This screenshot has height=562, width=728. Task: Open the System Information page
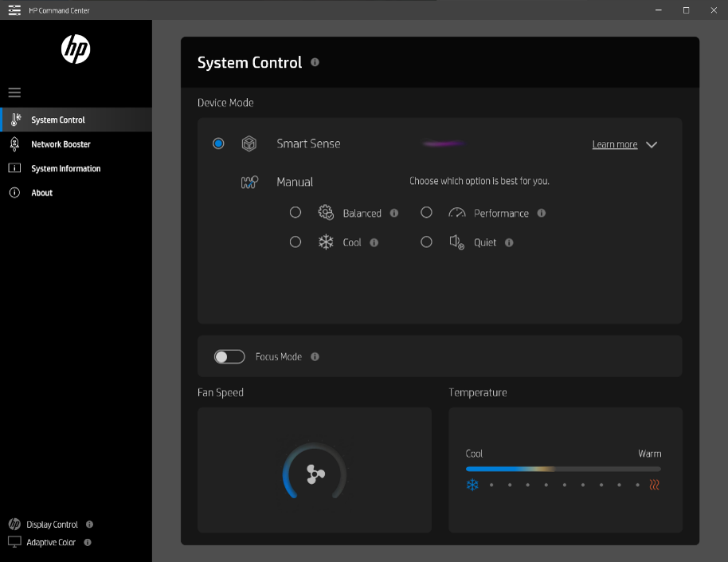pos(76,168)
